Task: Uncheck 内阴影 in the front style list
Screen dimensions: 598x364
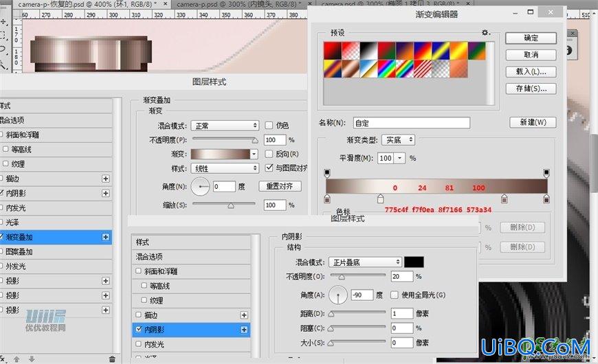Action: coord(139,329)
